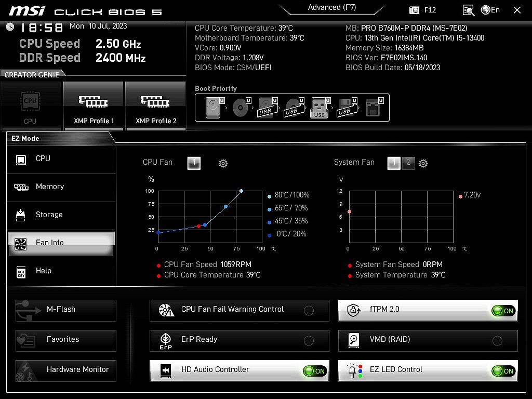The height and width of the screenshot is (399, 532).
Task: Click the BIOS Ver E7E02IMS.140 text
Action: [x=386, y=58]
